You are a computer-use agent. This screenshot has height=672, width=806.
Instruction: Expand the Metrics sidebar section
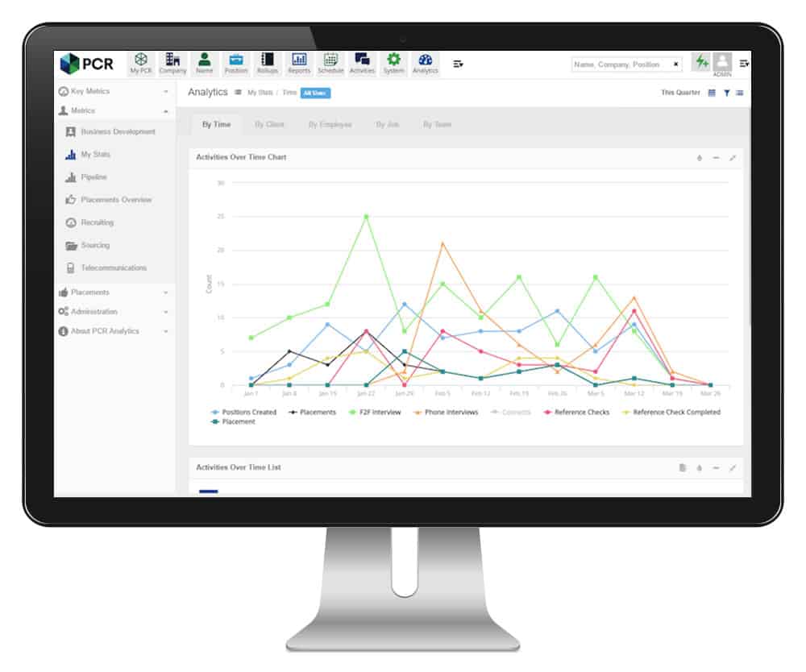point(114,112)
